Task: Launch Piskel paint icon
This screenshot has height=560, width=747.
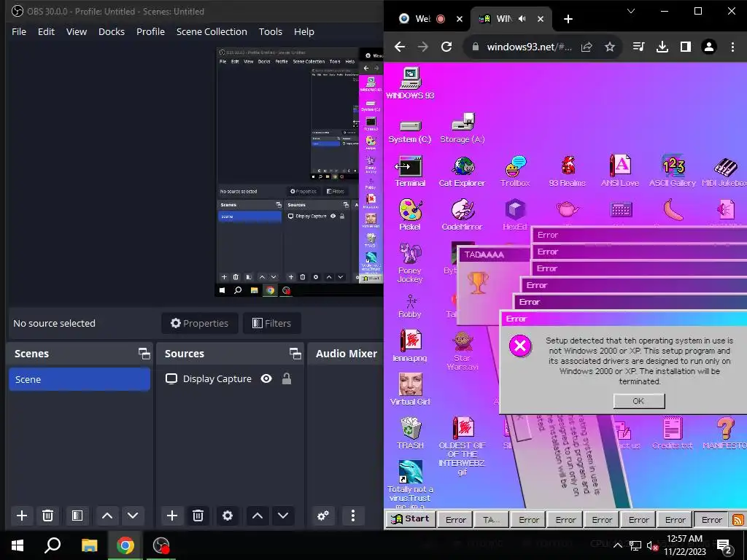Action: 410,215
